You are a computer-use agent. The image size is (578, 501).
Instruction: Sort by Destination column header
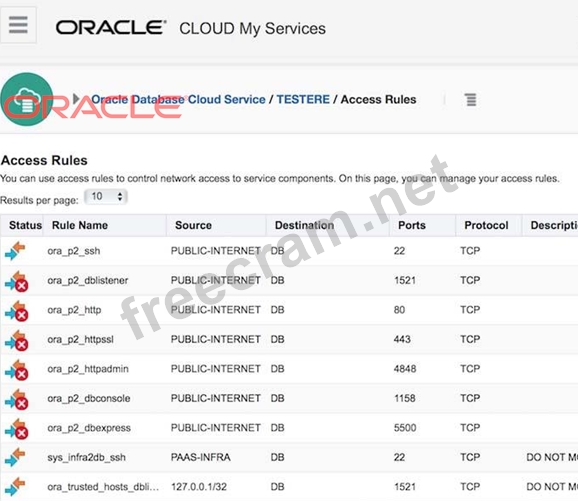click(304, 225)
